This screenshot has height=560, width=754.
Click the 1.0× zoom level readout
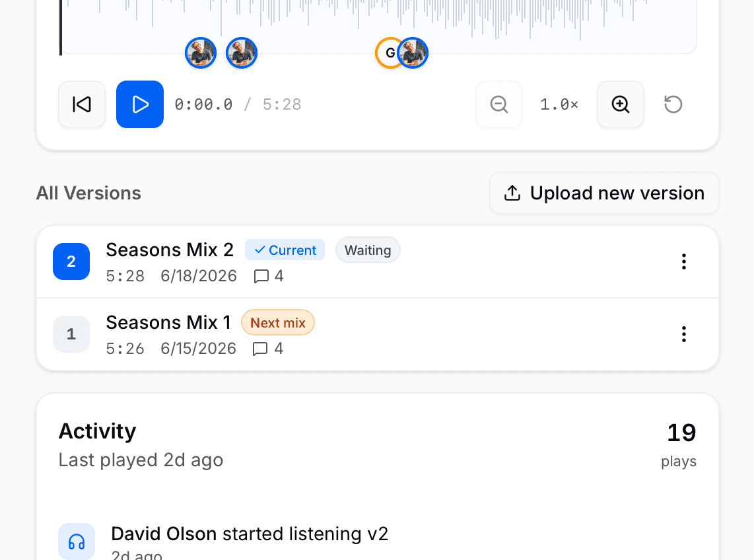pyautogui.click(x=559, y=104)
